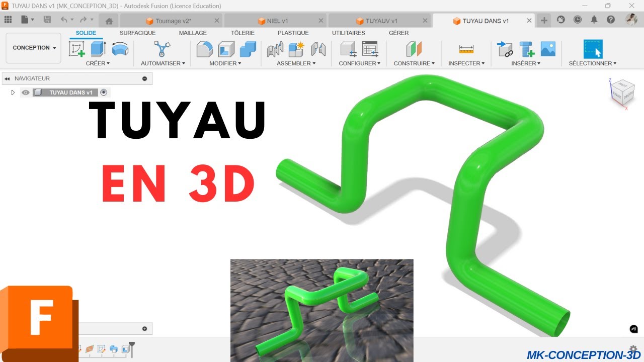Open the INSPECTER dropdown menu

point(466,63)
